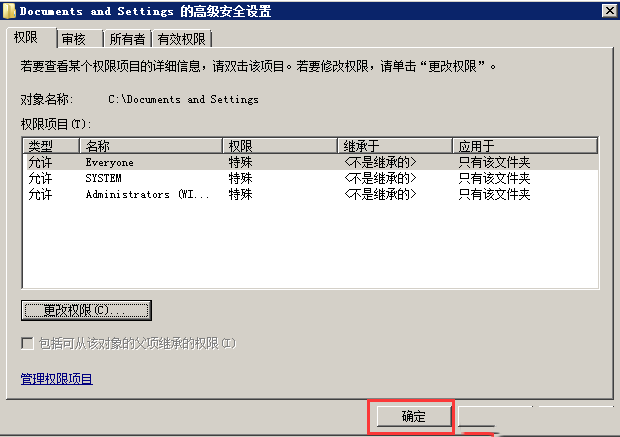
Task: Sort by the 名称 column header
Action: pos(151,146)
